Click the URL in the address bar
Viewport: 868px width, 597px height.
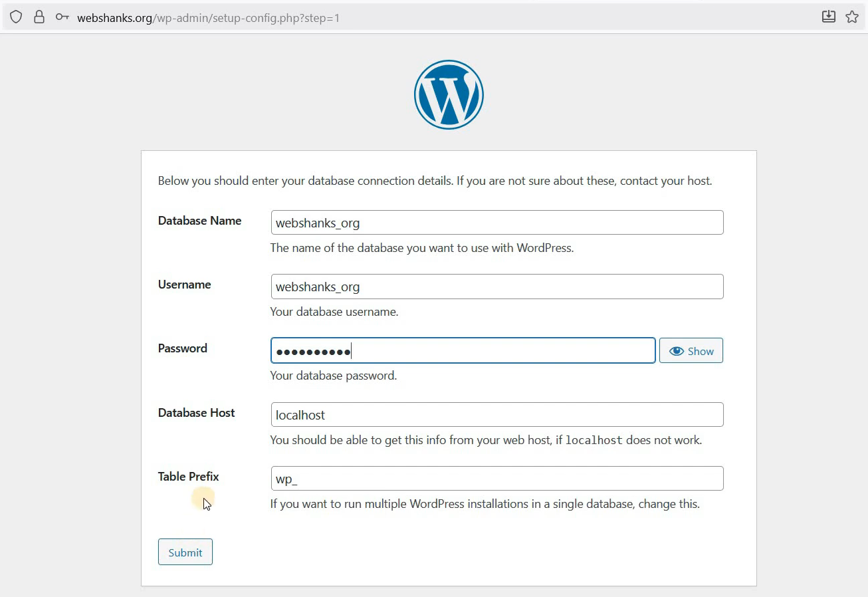click(x=208, y=18)
